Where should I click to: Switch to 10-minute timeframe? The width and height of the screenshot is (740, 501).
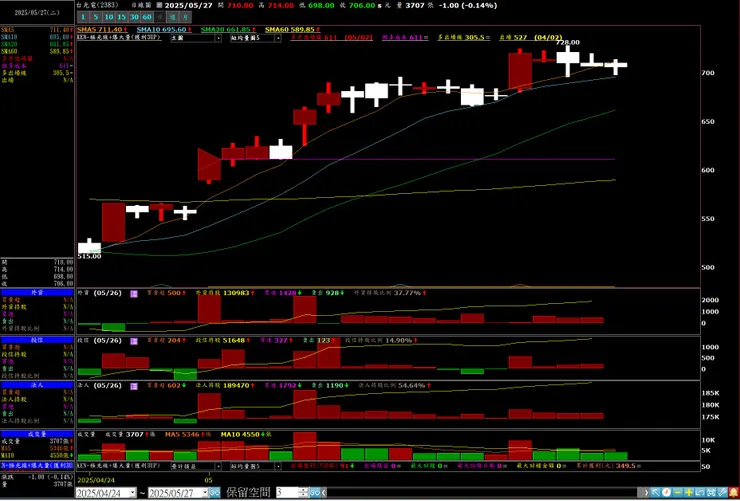(109, 17)
